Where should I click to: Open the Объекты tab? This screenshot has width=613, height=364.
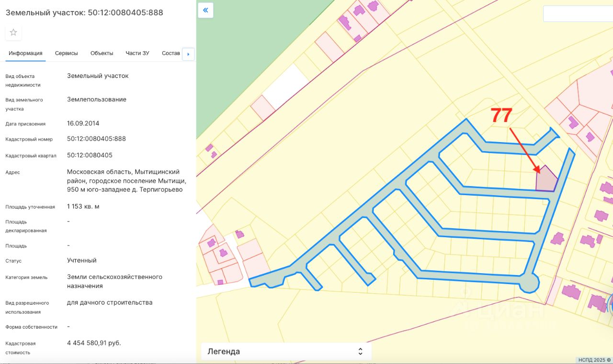(102, 53)
